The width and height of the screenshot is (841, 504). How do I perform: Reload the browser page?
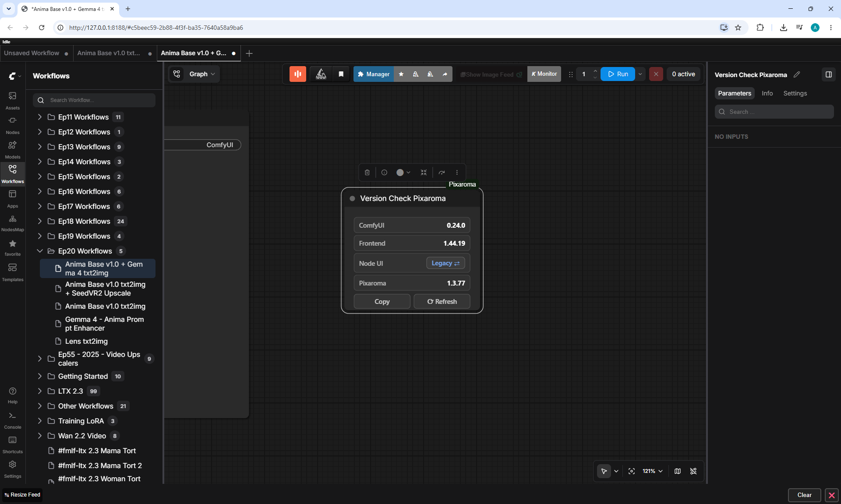(42, 28)
